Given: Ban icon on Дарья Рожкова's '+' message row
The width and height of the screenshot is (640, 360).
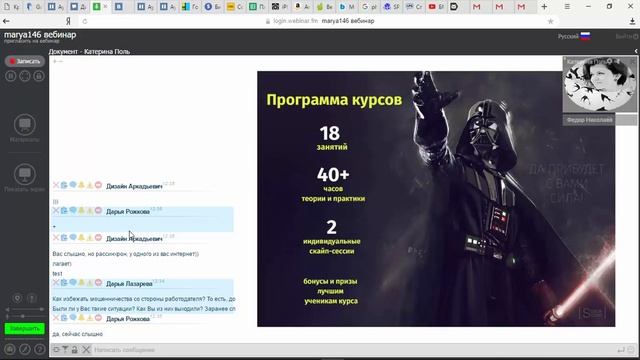Looking at the screenshot, I should (98, 211).
